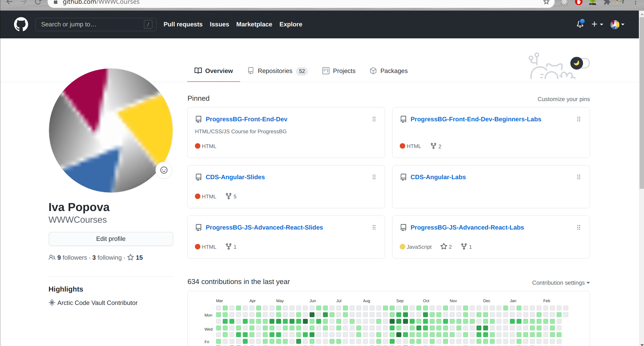Click repo icon beside CDS-Angular-Slides
The height and width of the screenshot is (346, 644).
(x=198, y=177)
